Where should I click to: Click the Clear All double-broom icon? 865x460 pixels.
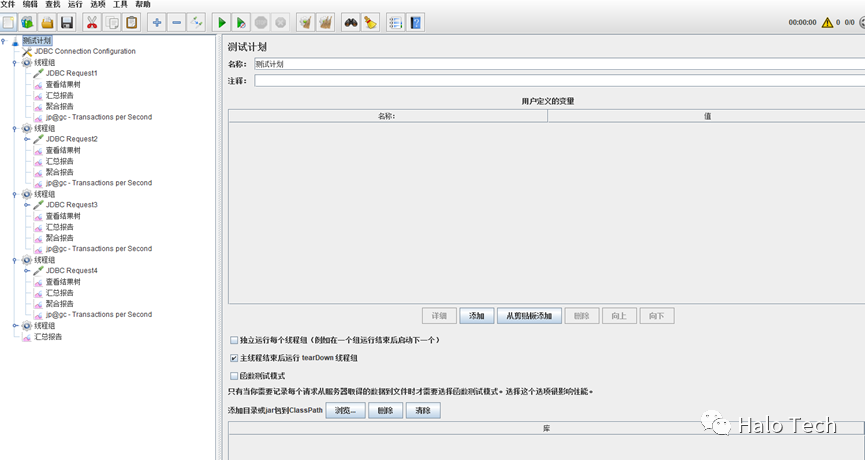point(325,23)
